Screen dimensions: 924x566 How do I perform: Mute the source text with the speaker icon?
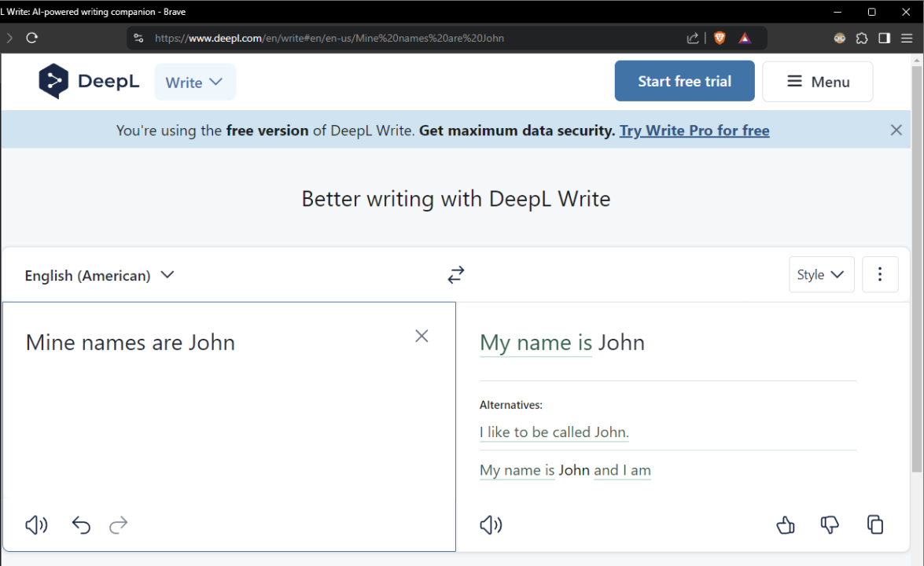tap(35, 525)
